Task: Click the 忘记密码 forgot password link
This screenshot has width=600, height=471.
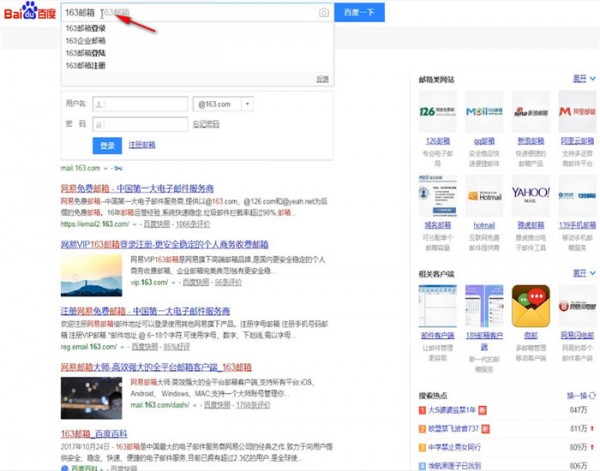Action: (x=206, y=124)
